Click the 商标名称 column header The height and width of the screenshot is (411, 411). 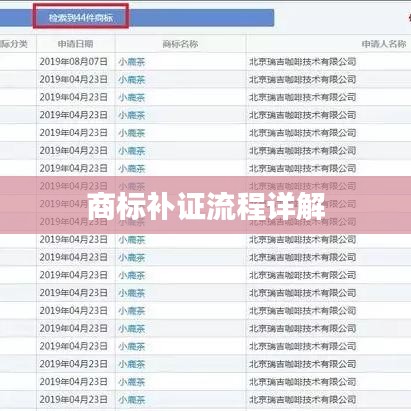pos(180,44)
